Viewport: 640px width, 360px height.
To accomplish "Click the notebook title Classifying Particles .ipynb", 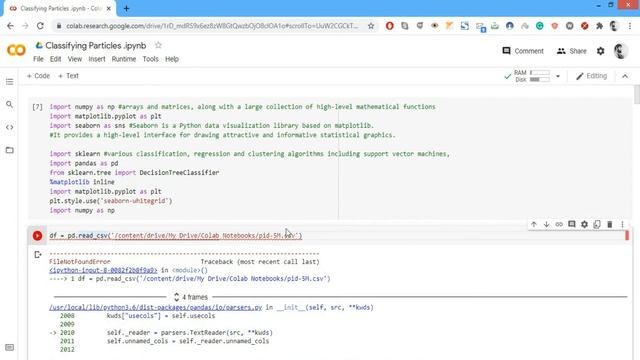I will 96,46.
